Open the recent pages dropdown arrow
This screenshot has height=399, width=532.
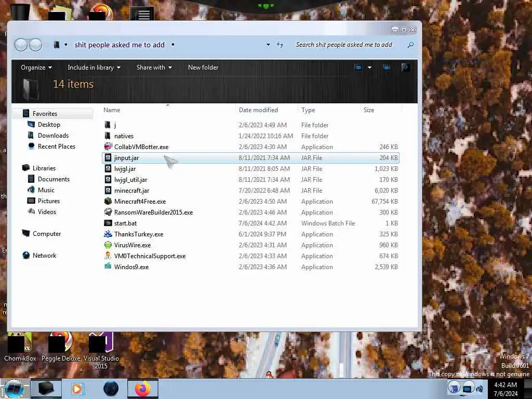46,45
